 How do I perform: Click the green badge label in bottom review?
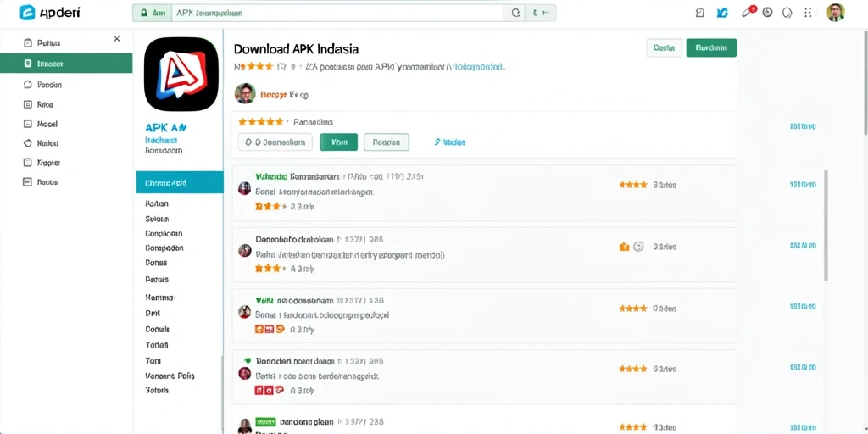265,420
